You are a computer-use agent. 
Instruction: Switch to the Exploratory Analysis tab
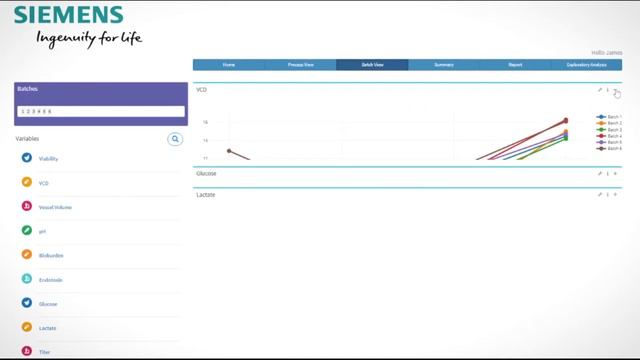click(x=587, y=65)
